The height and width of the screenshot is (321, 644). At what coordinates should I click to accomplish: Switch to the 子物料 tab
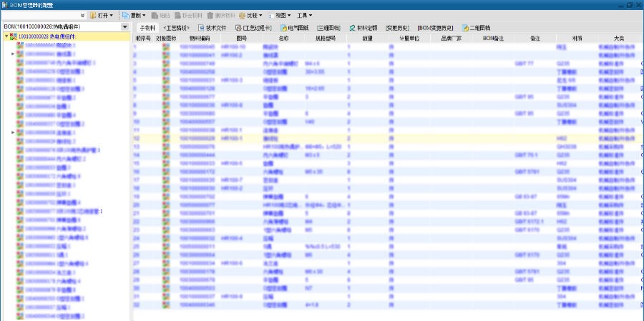click(x=145, y=28)
